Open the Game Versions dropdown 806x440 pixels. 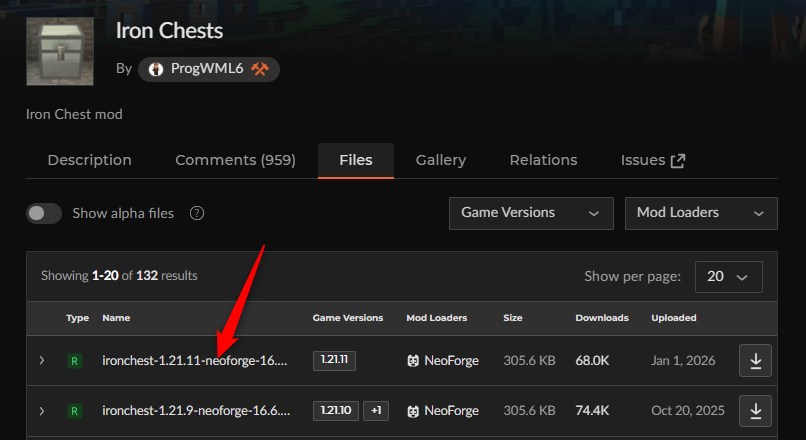(531, 213)
